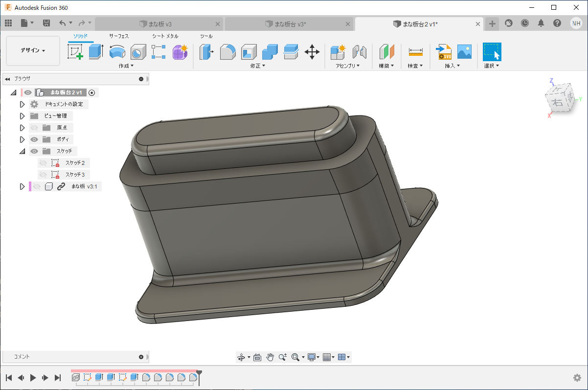Select the Move/Copy arrows tool

(x=312, y=51)
